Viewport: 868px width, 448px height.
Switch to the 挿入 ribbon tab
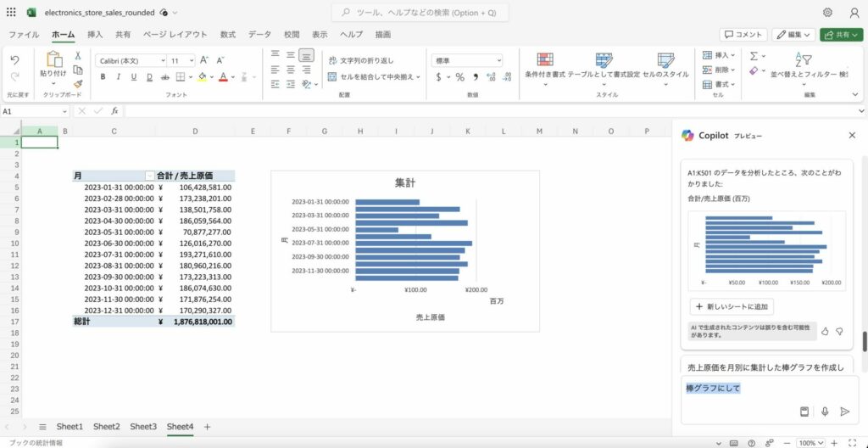pyautogui.click(x=95, y=35)
